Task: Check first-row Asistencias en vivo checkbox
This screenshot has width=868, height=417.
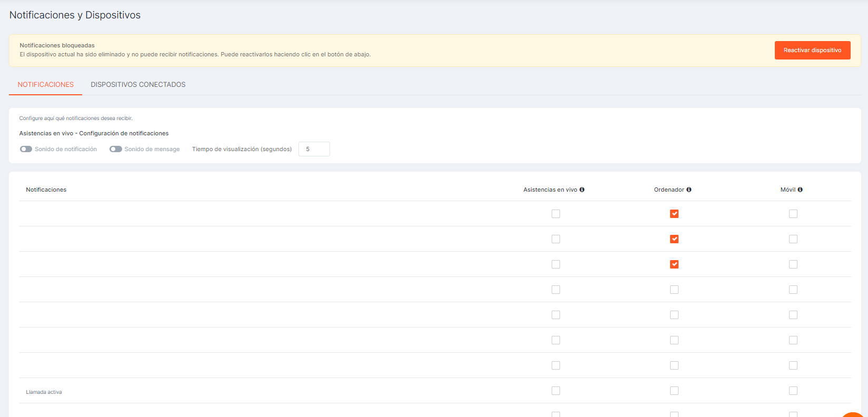Action: [x=556, y=214]
